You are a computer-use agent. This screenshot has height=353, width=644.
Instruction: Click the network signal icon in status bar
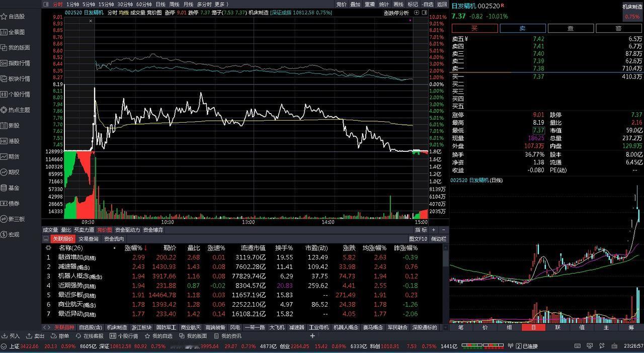[x=510, y=346]
